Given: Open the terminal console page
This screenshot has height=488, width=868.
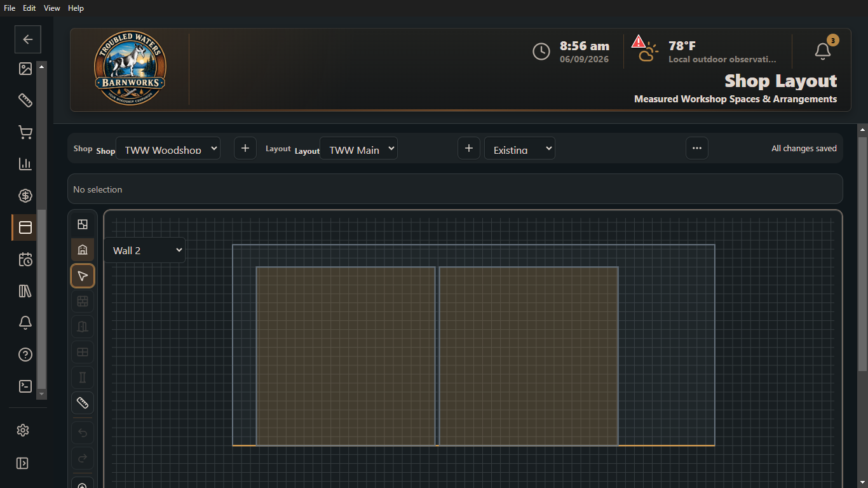Looking at the screenshot, I should point(25,386).
